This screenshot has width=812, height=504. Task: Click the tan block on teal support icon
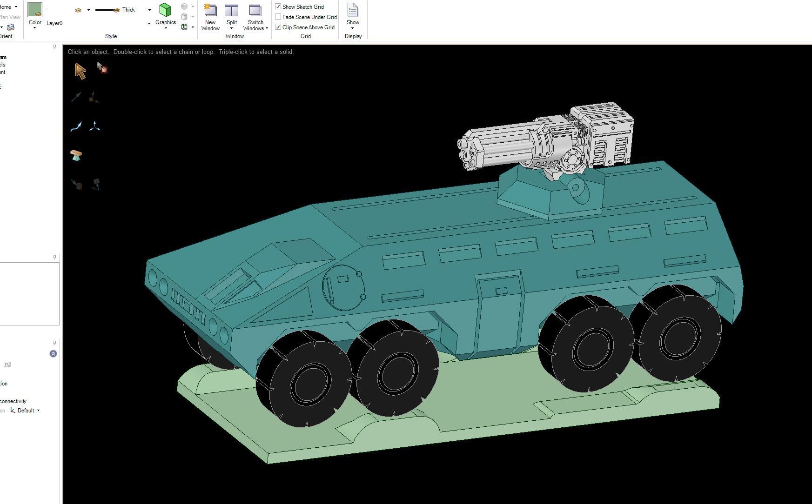tap(77, 155)
